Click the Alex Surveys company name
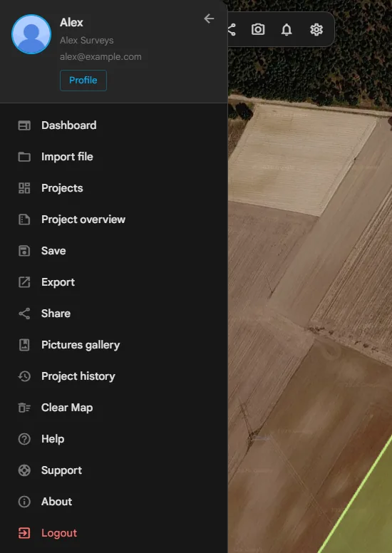 pyautogui.click(x=87, y=41)
